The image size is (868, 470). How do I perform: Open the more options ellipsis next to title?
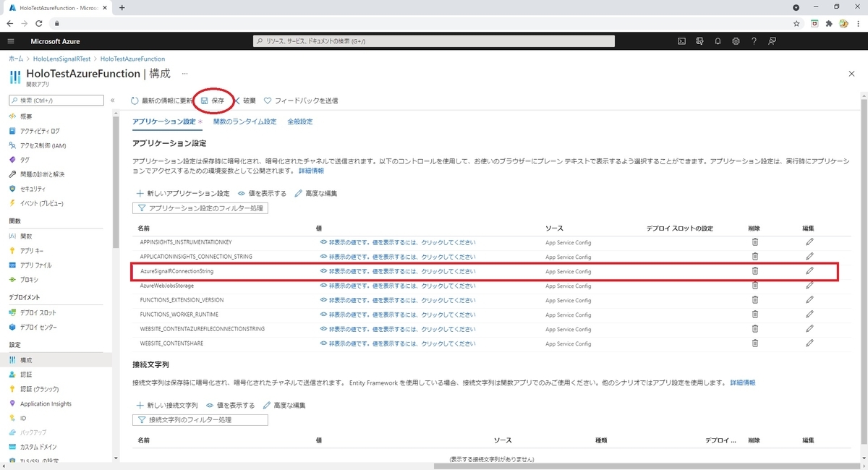coord(184,74)
